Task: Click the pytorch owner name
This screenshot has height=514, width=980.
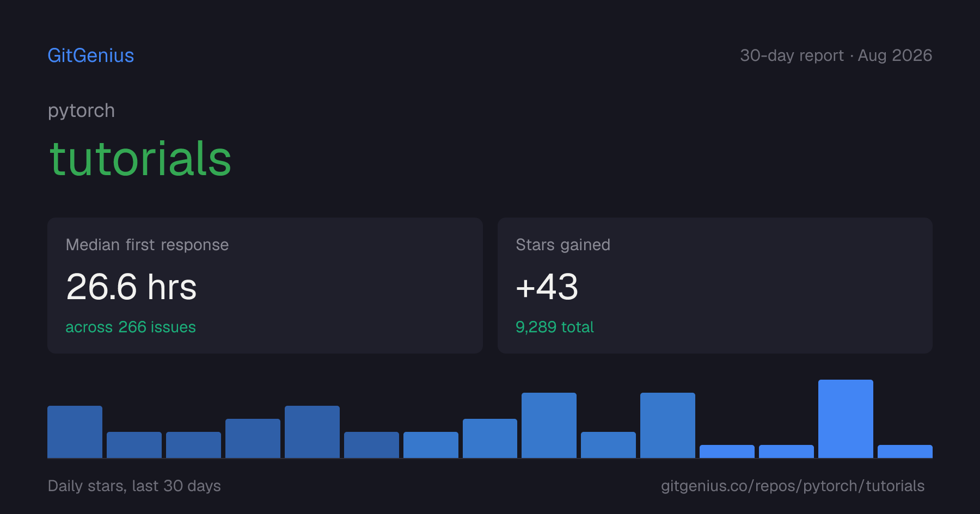Action: pos(81,111)
